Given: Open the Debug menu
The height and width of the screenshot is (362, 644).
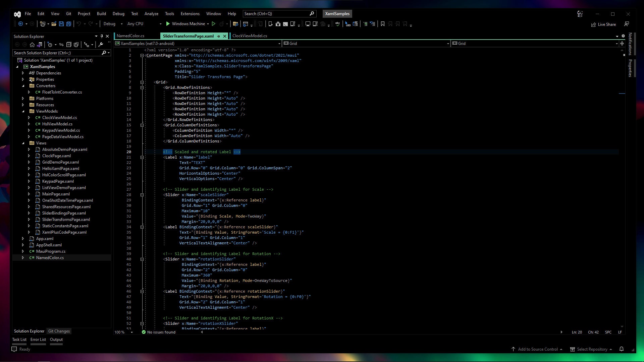Looking at the screenshot, I should tap(118, 14).
